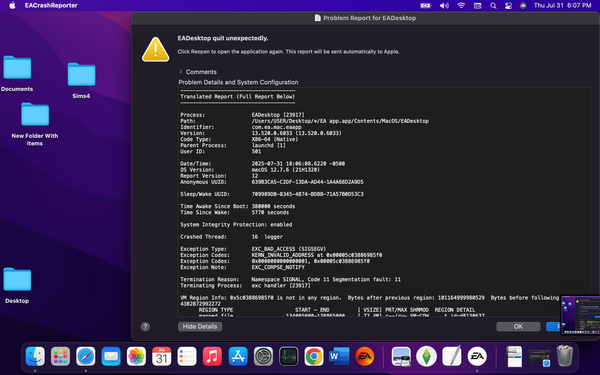Open Spotlight search
This screenshot has height=375, width=600.
493,5
